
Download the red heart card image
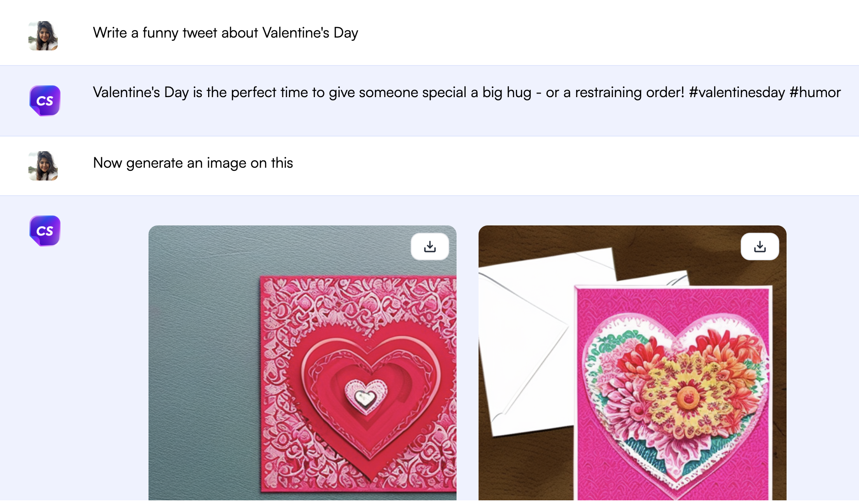coord(429,247)
